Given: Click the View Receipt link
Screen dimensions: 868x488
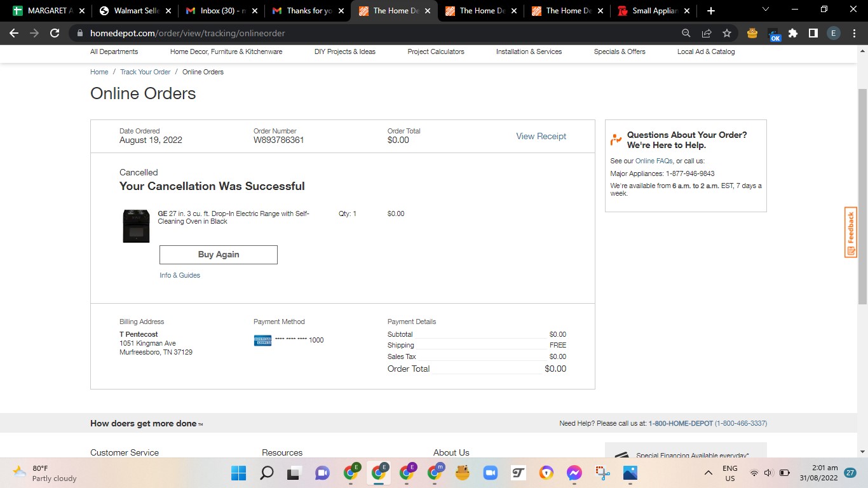Looking at the screenshot, I should (x=541, y=136).
